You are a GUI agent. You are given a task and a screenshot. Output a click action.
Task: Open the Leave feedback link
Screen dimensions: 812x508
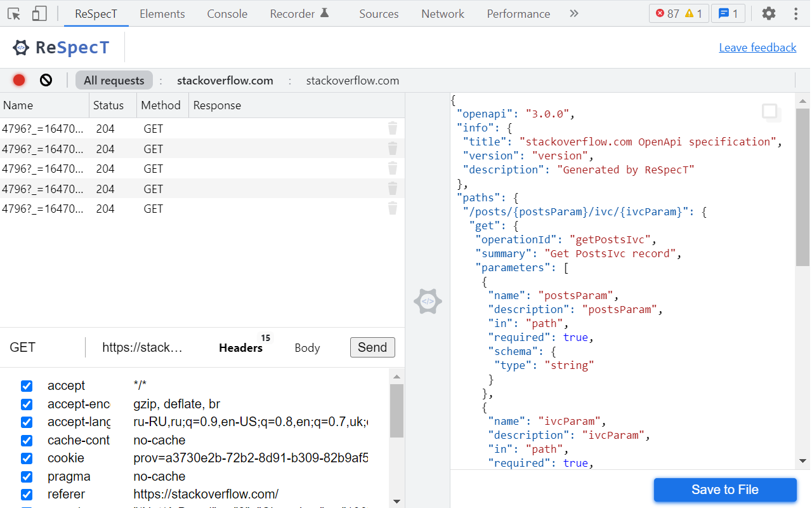tap(757, 48)
